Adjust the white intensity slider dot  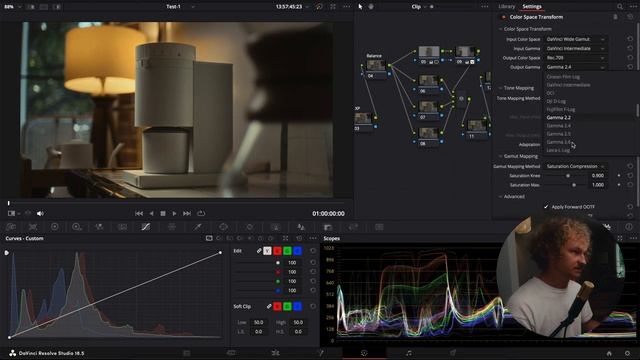[x=278, y=263]
